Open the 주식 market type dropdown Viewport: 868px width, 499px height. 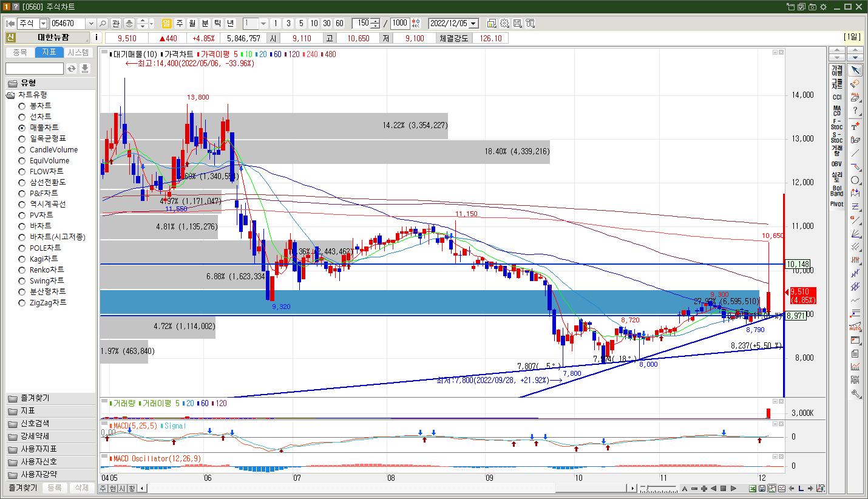coord(43,24)
